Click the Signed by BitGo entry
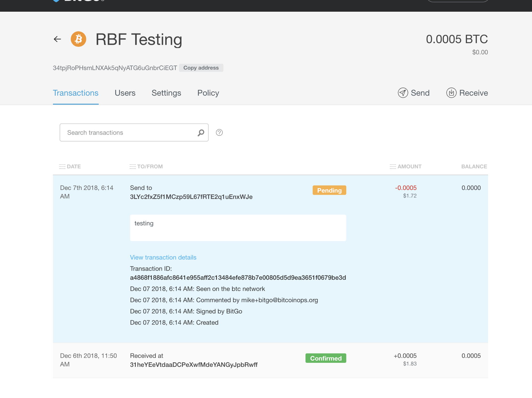Viewport: 532px width, 398px height. (186, 311)
